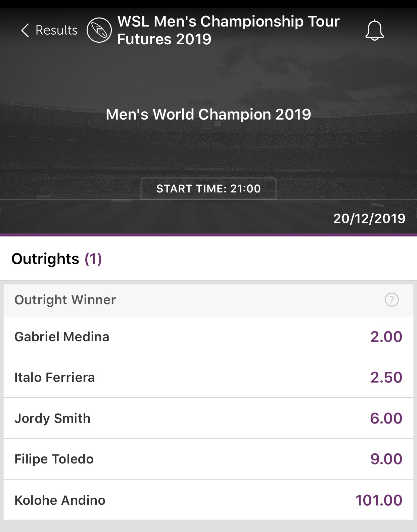Screen dimensions: 417x532
Task: Select Kolohe Andino odds 101.00
Action: click(x=379, y=500)
